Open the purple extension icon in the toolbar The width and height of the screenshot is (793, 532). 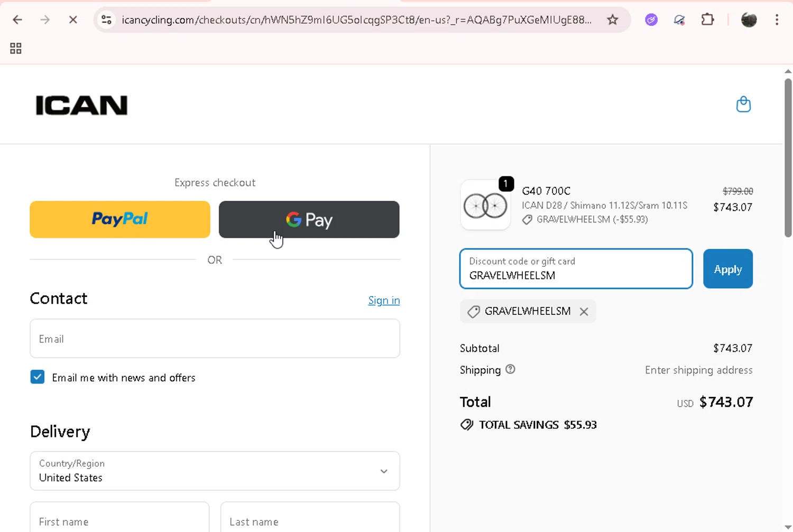click(651, 20)
